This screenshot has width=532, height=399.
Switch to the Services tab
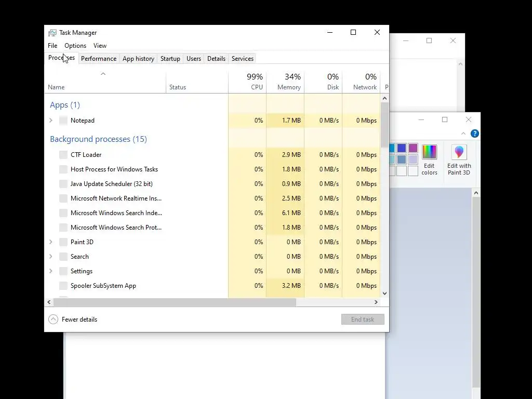pos(243,59)
